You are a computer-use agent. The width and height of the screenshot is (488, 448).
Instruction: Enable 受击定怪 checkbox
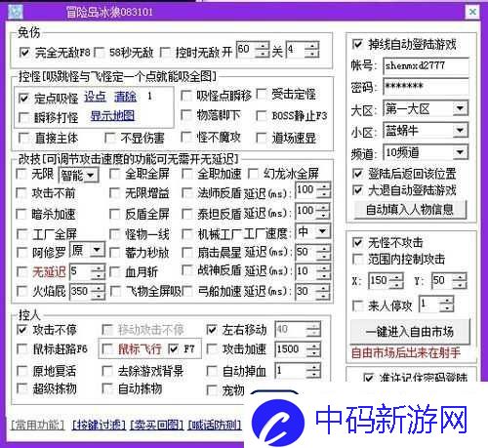[x=262, y=94]
